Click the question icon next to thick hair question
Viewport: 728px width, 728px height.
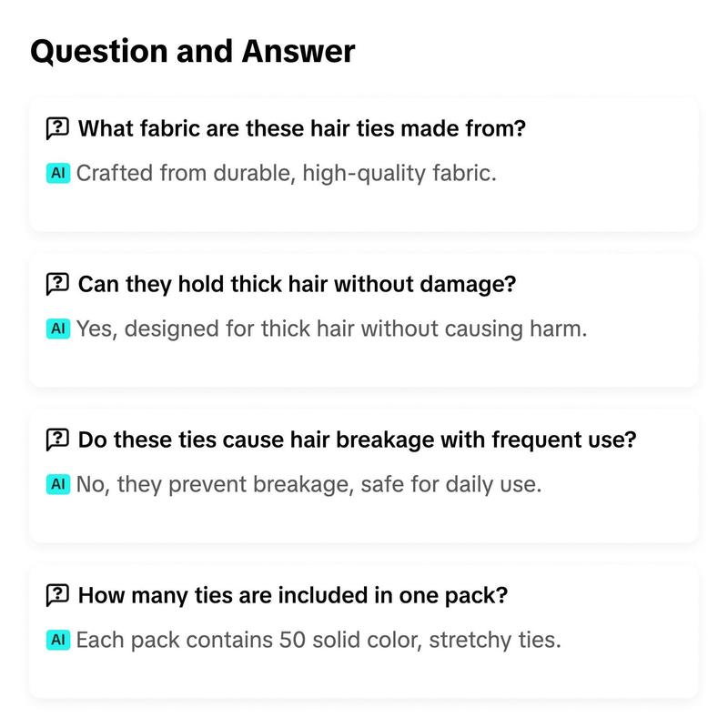pyautogui.click(x=57, y=284)
